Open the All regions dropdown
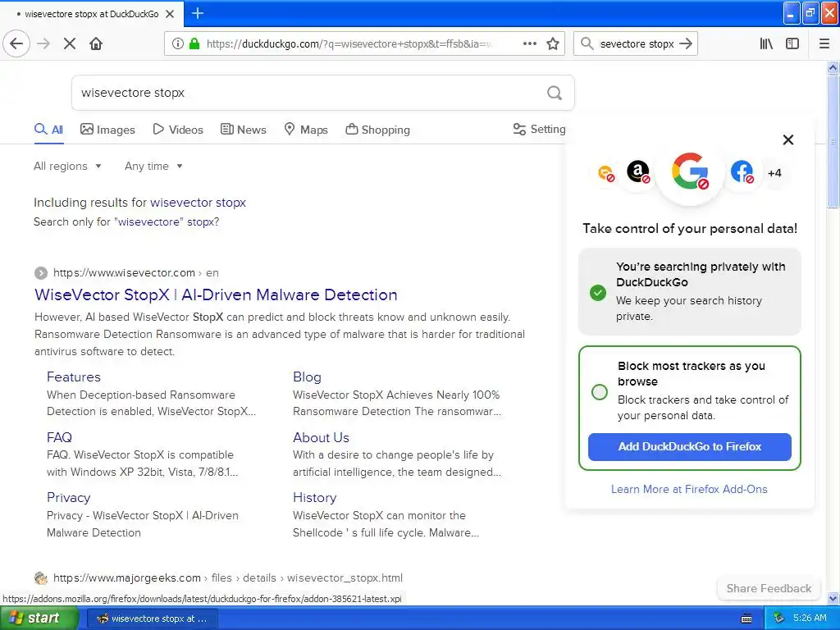Viewport: 840px width, 630px height. point(67,166)
